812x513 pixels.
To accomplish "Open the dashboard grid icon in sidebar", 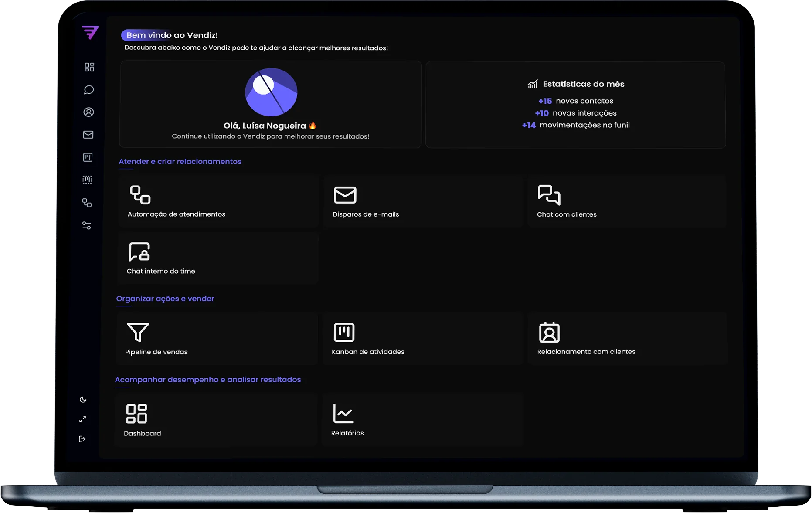I will (x=89, y=67).
